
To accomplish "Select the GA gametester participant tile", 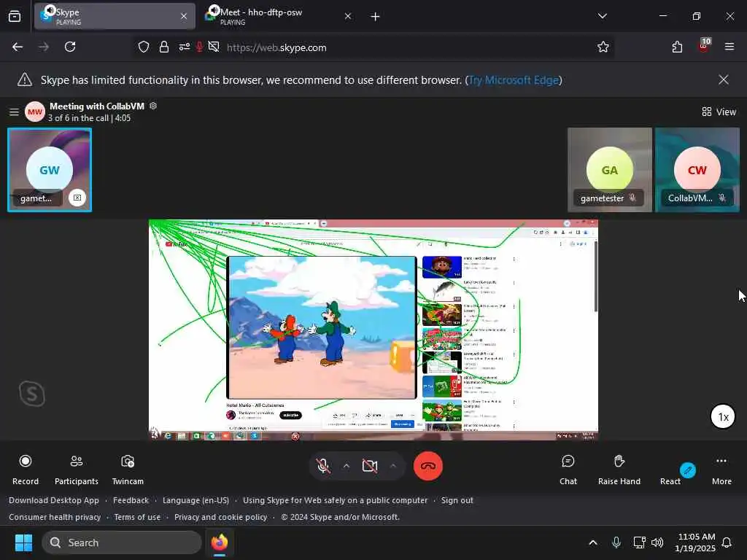I will [609, 170].
